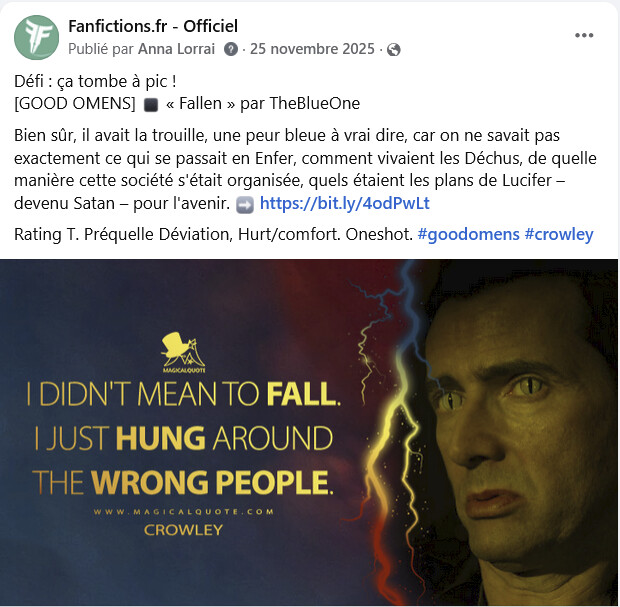Viewport: 620px width, 607px height.
Task: Click the Défi : ça tombe à pic heading
Action: tap(95, 81)
